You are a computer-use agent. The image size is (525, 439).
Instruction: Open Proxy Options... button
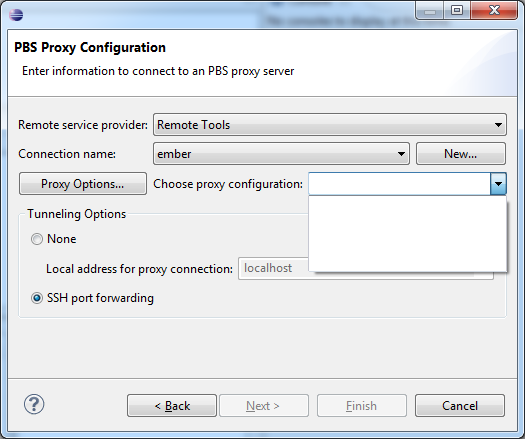pos(83,184)
